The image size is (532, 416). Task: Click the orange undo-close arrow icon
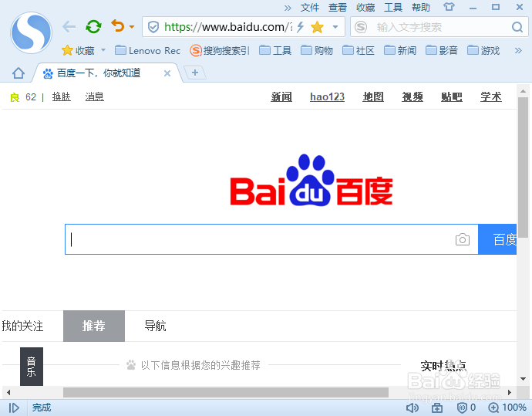118,25
